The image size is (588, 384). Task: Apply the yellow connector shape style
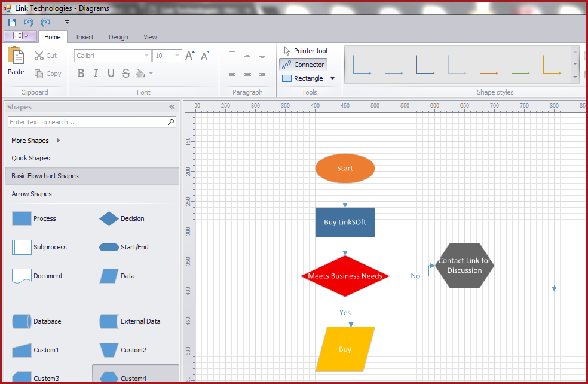click(x=552, y=65)
